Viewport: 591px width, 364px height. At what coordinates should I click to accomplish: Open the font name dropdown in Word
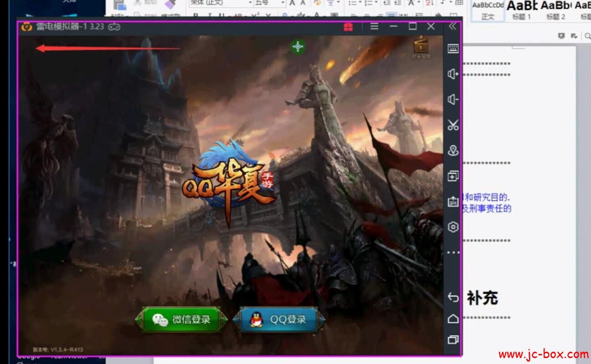click(x=250, y=3)
